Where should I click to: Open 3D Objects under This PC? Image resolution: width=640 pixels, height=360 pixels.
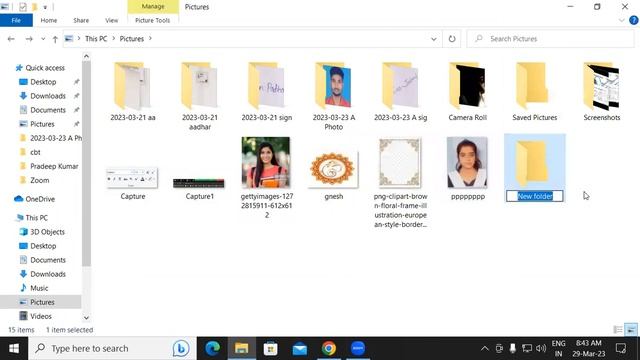(x=47, y=231)
